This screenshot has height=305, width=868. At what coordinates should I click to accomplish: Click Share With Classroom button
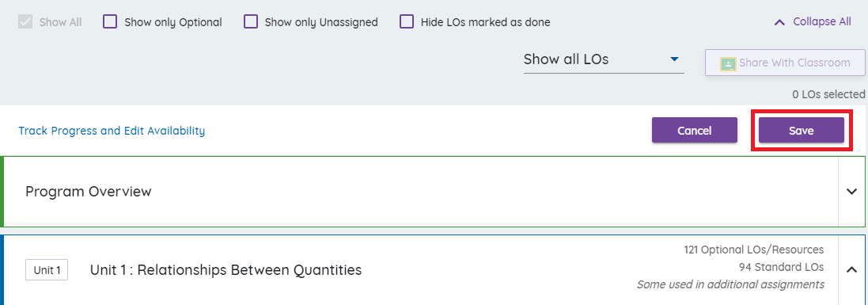pos(785,63)
